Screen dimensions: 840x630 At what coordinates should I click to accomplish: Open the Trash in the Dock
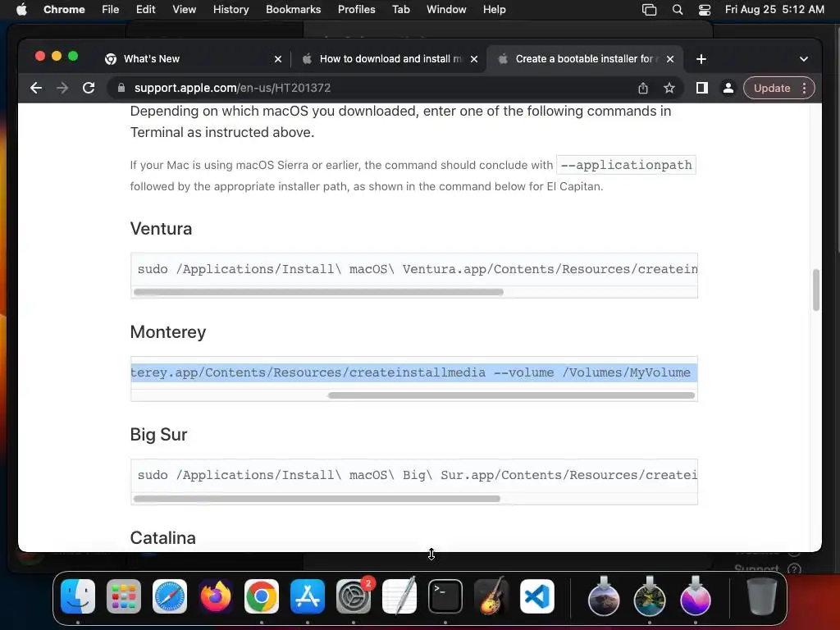point(761,596)
